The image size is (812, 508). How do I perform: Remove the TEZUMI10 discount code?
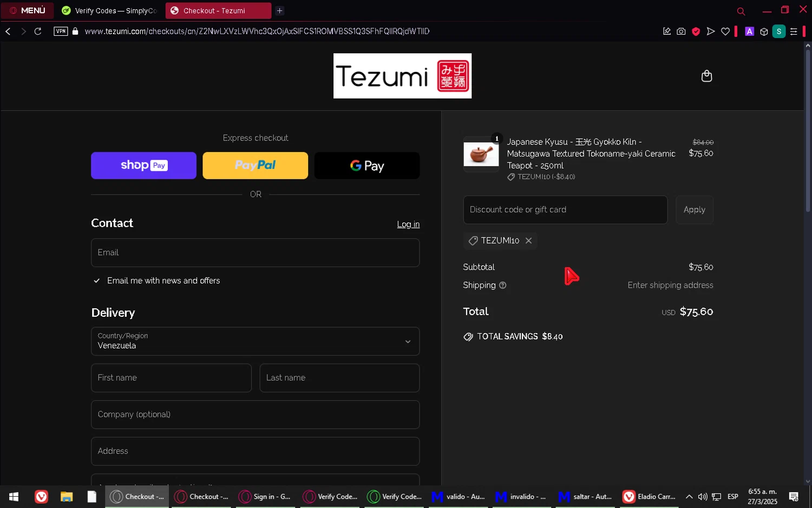(528, 240)
